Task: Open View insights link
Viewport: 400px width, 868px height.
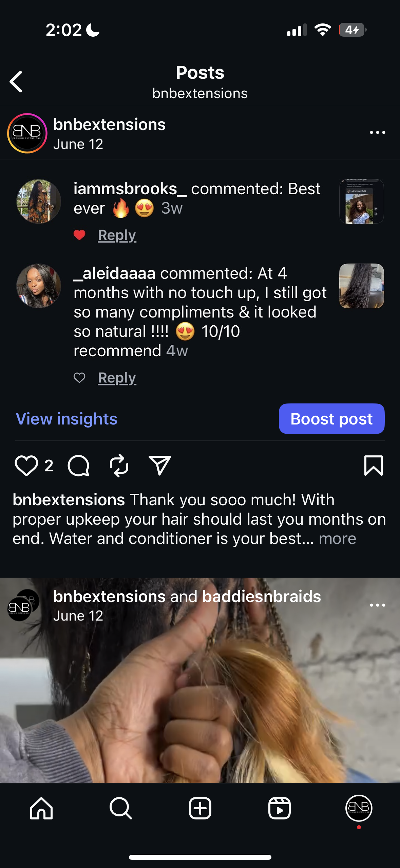Action: [x=66, y=419]
